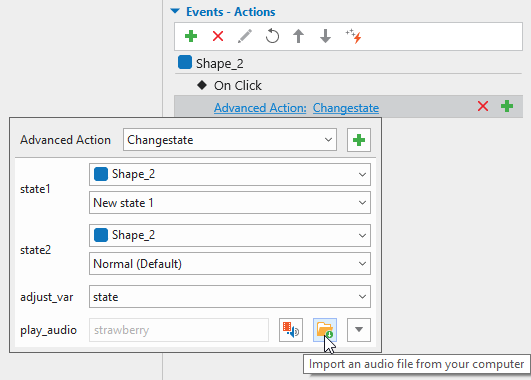Remove the Changestate action with red X
This screenshot has width=531, height=380.
pyautogui.click(x=483, y=106)
